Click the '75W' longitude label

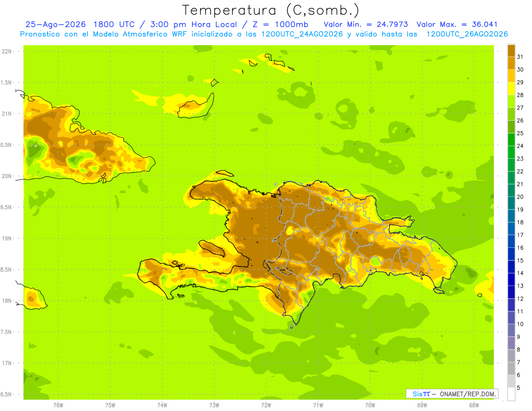(110, 405)
